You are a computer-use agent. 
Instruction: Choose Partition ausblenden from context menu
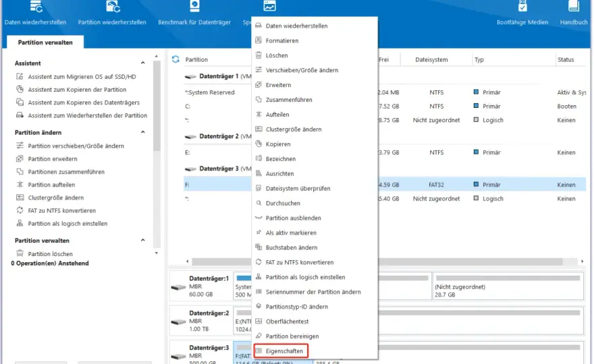(315, 218)
